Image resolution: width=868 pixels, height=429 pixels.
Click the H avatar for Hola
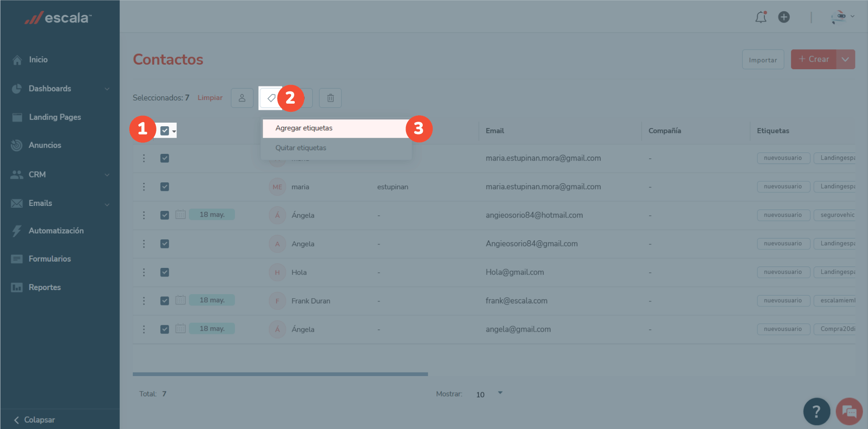pyautogui.click(x=278, y=272)
